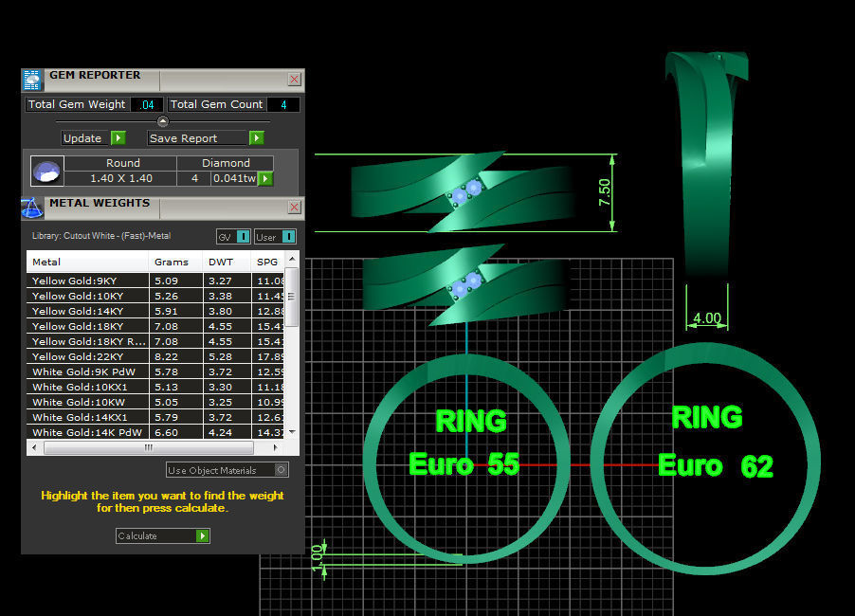The width and height of the screenshot is (855, 616).
Task: Click the 7.50 dimension label
Action: [x=604, y=192]
